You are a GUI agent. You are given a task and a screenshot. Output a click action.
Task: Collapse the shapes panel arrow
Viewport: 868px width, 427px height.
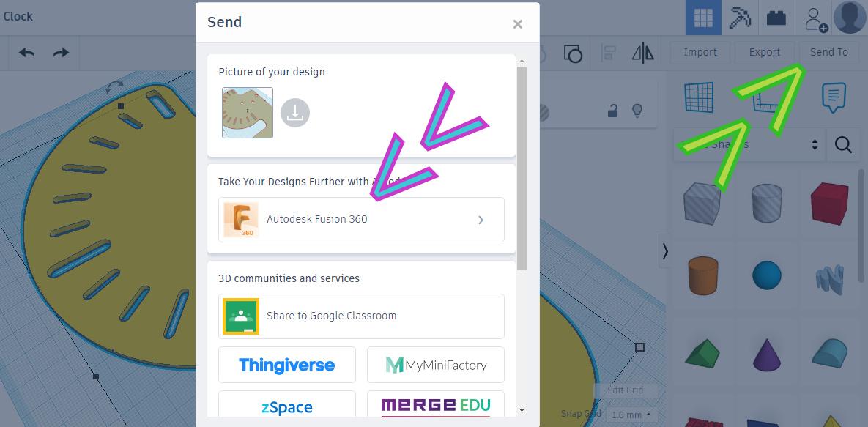pos(665,251)
